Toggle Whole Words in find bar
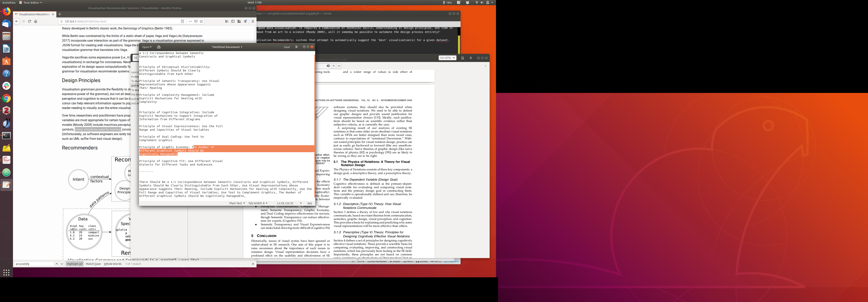 113,264
